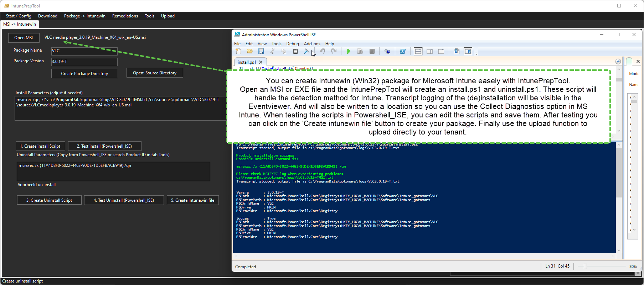
Task: Run script with green play icon
Action: (349, 52)
